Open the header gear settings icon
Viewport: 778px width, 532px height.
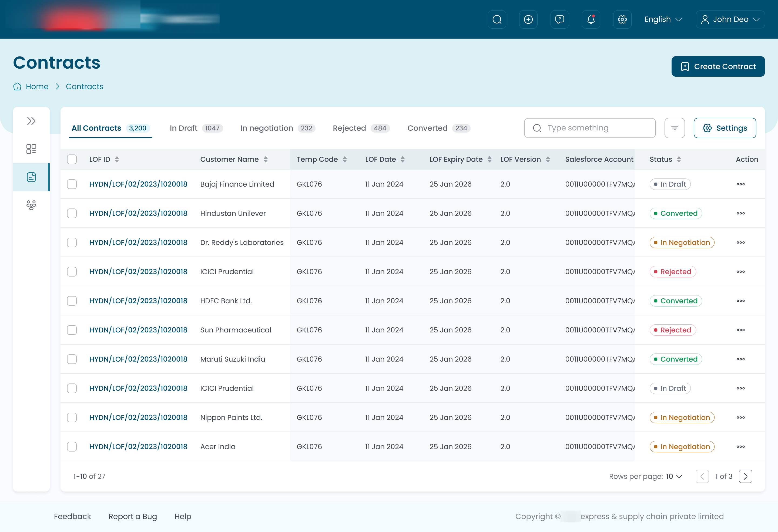622,19
